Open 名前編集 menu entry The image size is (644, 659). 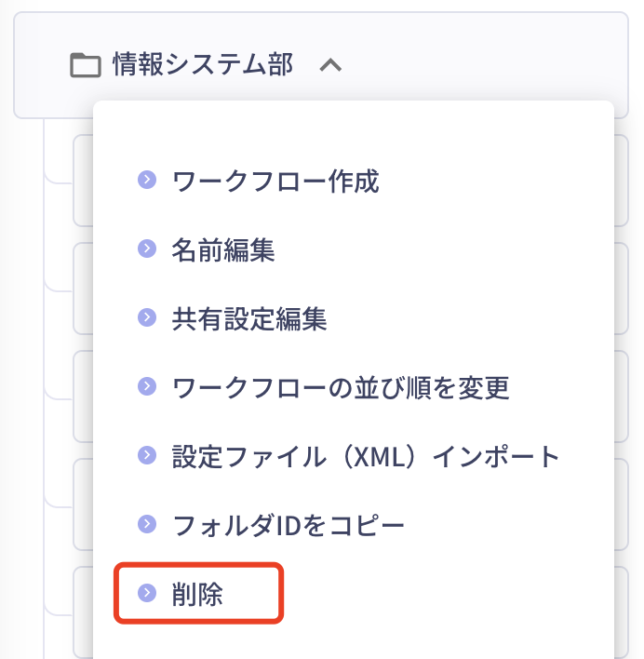pos(223,250)
